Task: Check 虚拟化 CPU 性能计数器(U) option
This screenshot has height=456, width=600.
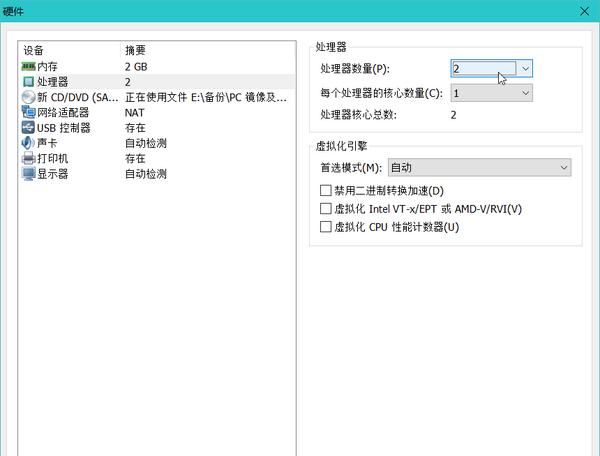Action: click(x=325, y=226)
